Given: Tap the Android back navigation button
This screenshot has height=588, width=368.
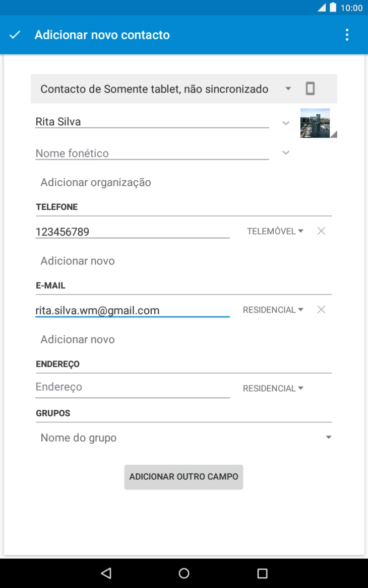Looking at the screenshot, I should 106,573.
